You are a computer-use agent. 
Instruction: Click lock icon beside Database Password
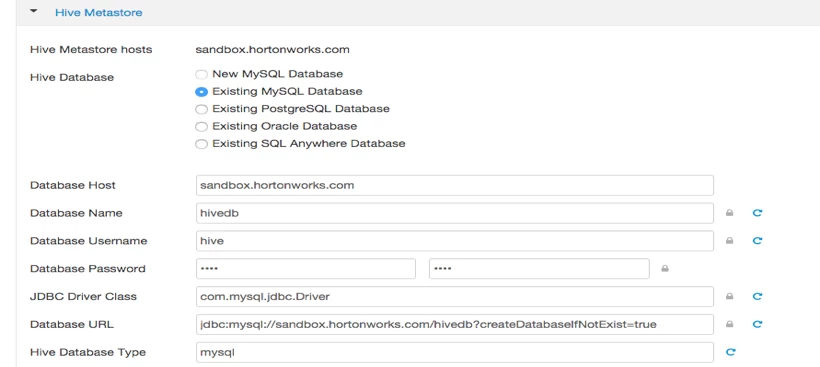point(665,269)
